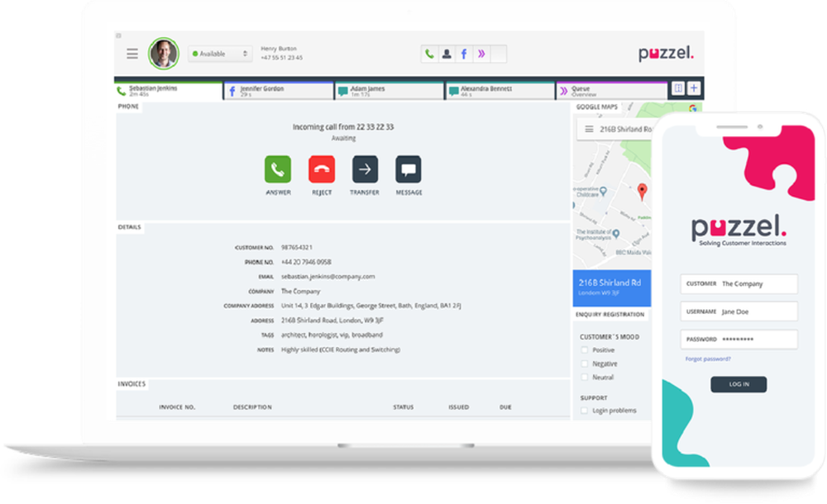827x504 pixels.
Task: Answer the incoming call
Action: 278,169
